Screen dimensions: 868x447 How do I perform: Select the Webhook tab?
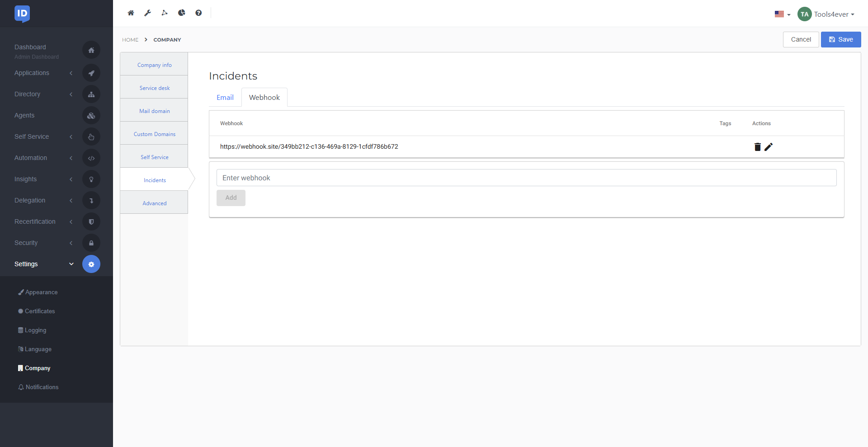click(264, 98)
